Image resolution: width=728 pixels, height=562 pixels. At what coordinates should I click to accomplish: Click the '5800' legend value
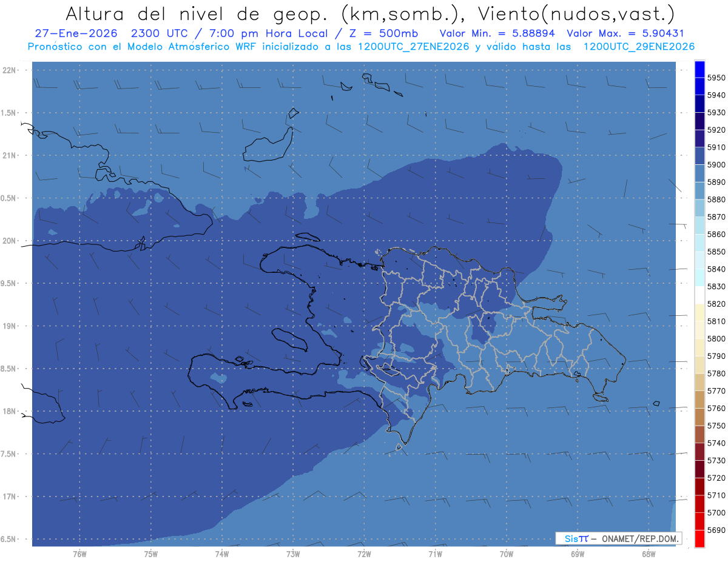coord(716,339)
